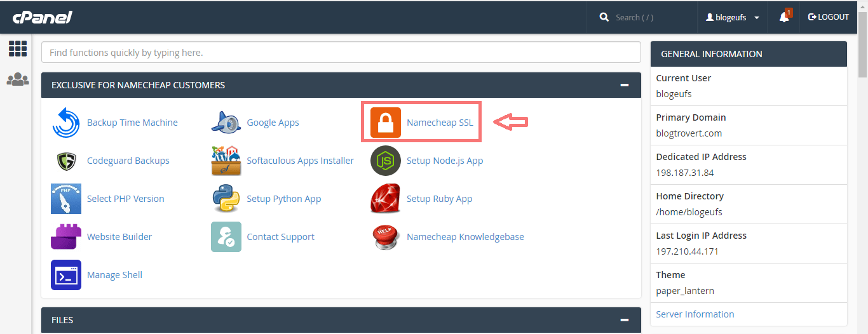Open the home grid icon in sidebar
Image resolution: width=868 pixels, height=334 pixels.
(18, 48)
